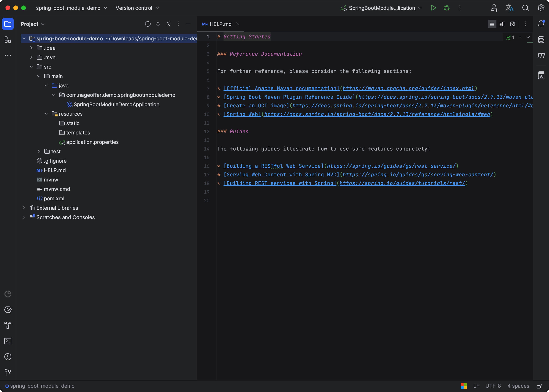Open Code With Me add-user icon
549x392 pixels.
(x=494, y=8)
